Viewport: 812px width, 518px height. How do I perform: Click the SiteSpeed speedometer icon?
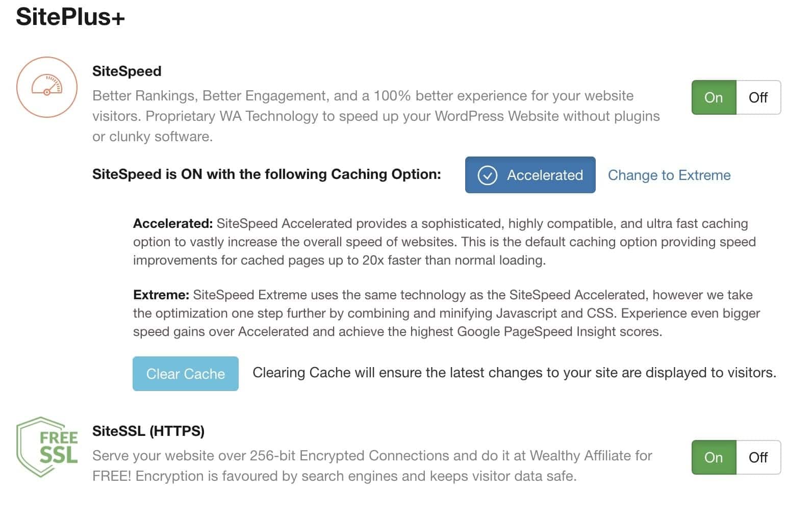tap(47, 87)
